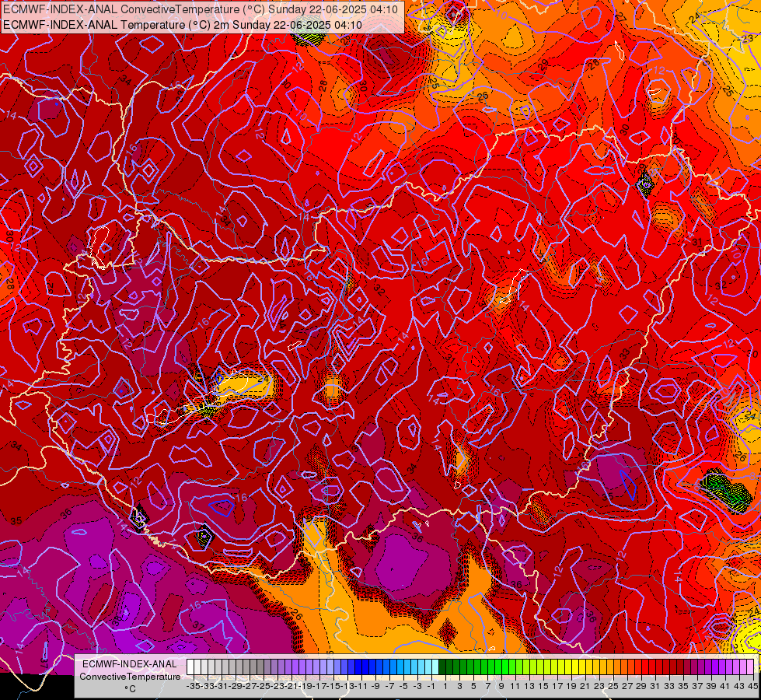Select the orange swatch above 25 in legend
This screenshot has width=761, height=700.
(610, 667)
